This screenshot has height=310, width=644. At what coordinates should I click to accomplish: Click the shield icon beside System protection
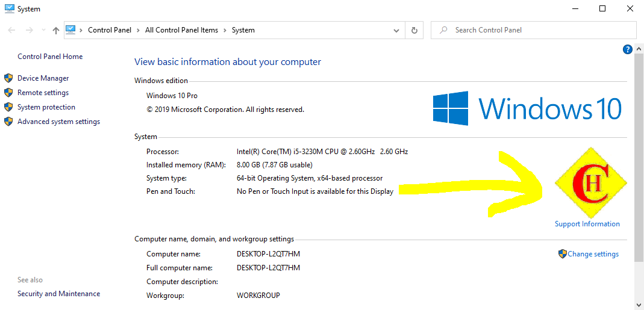(x=8, y=107)
